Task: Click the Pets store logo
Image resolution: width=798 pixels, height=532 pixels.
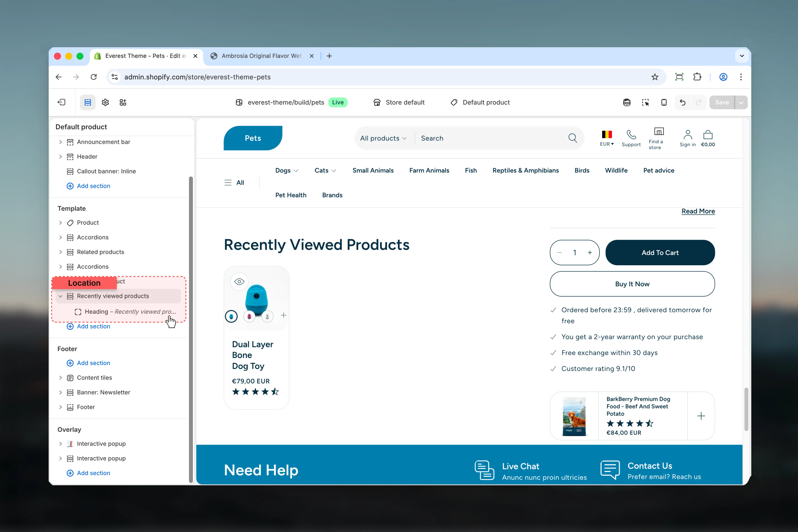Action: [x=253, y=138]
